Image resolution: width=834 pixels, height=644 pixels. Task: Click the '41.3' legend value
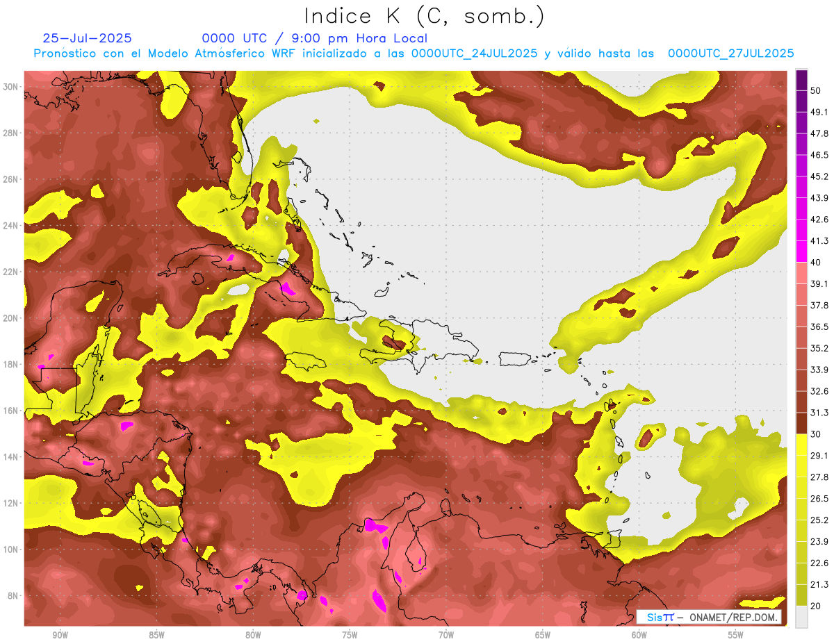(x=819, y=240)
